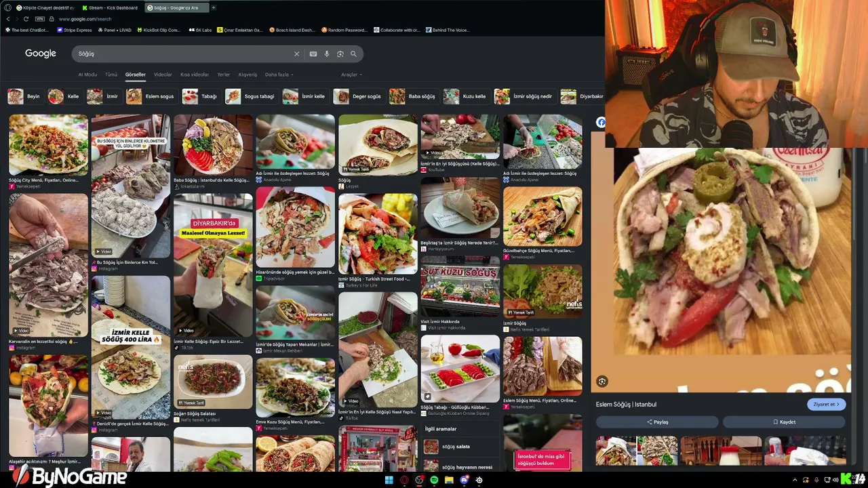
Task: Open Spotify from the taskbar
Action: pos(434,480)
